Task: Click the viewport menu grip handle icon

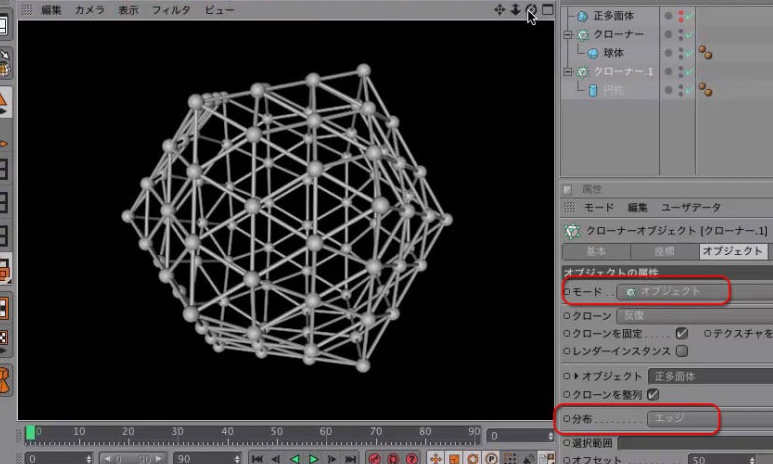Action: pos(27,10)
